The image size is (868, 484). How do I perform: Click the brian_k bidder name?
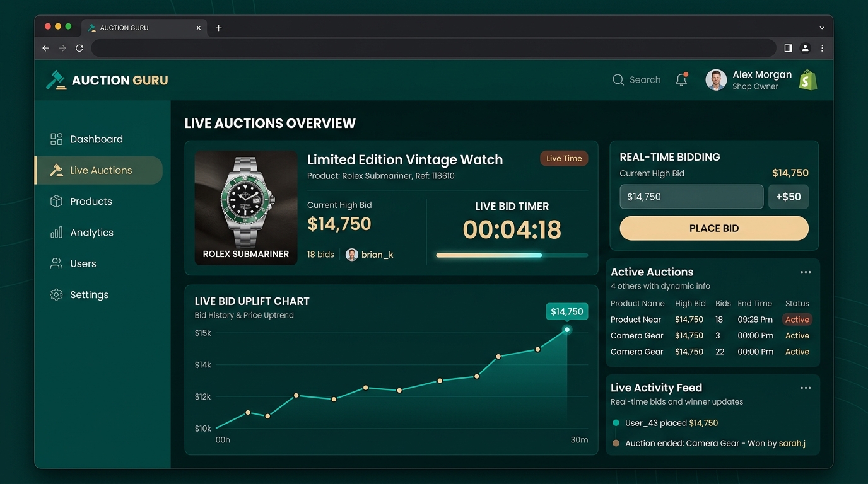(377, 255)
